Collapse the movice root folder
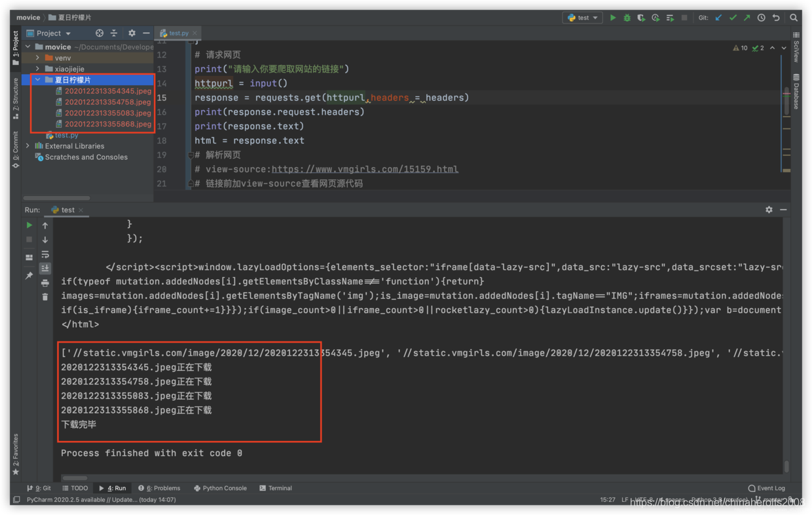 pos(28,47)
